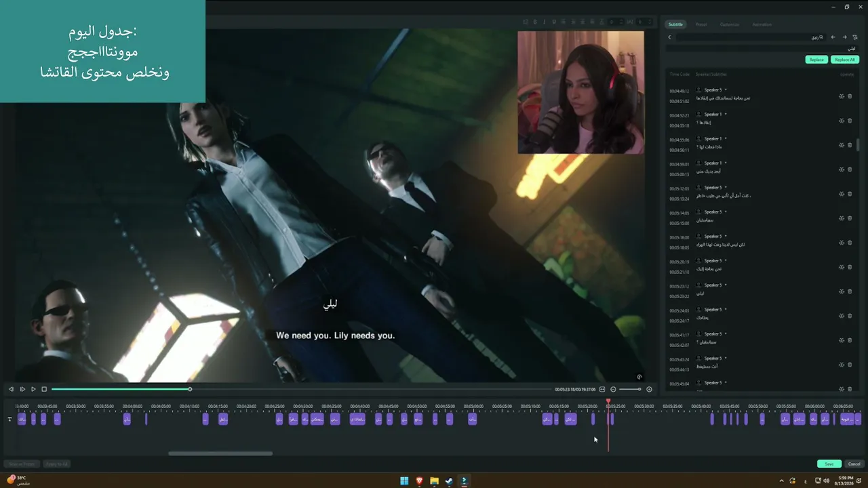The image size is (868, 488).
Task: Play the video preview
Action: click(33, 389)
